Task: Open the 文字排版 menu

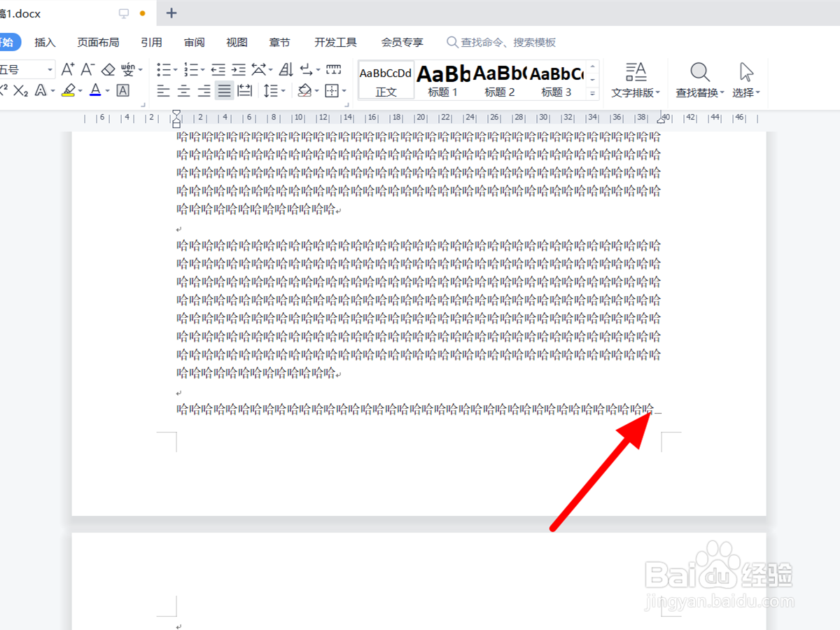Action: 636,80
